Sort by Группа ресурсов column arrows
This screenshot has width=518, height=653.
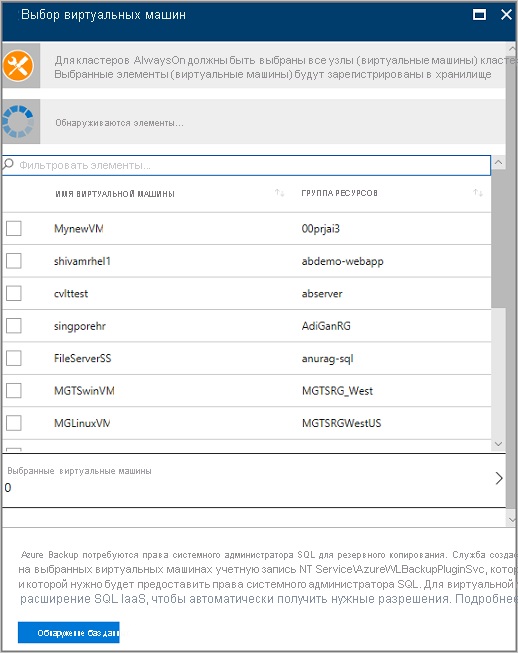(478, 193)
